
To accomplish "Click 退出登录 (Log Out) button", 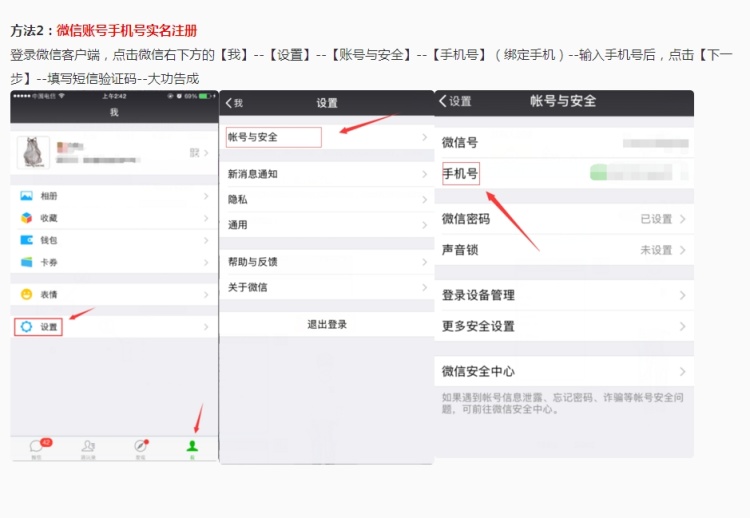I will click(326, 325).
